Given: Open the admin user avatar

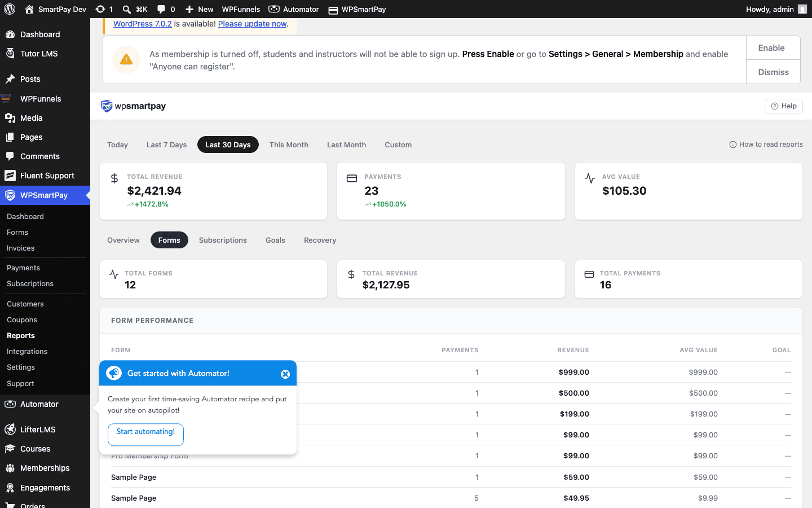Looking at the screenshot, I should click(802, 9).
